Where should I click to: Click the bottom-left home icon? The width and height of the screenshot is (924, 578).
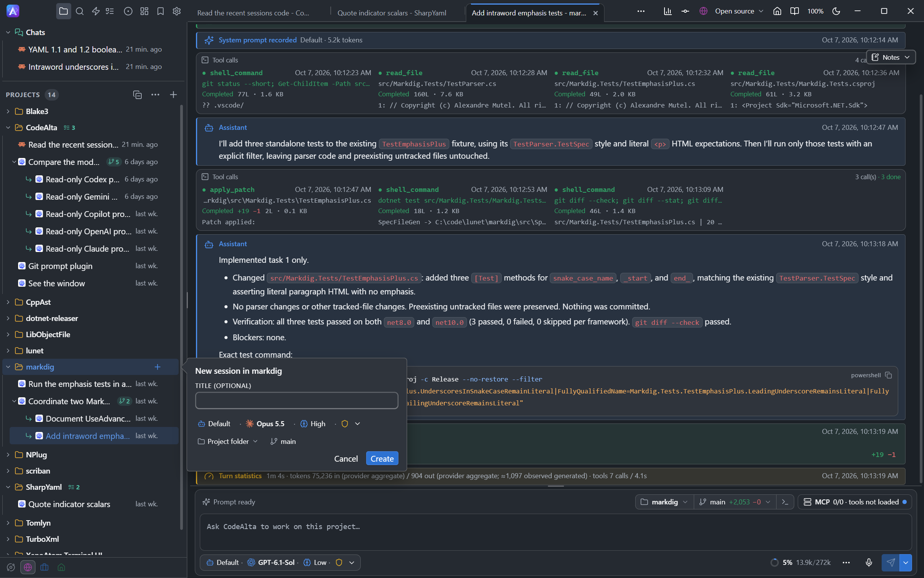[61, 567]
